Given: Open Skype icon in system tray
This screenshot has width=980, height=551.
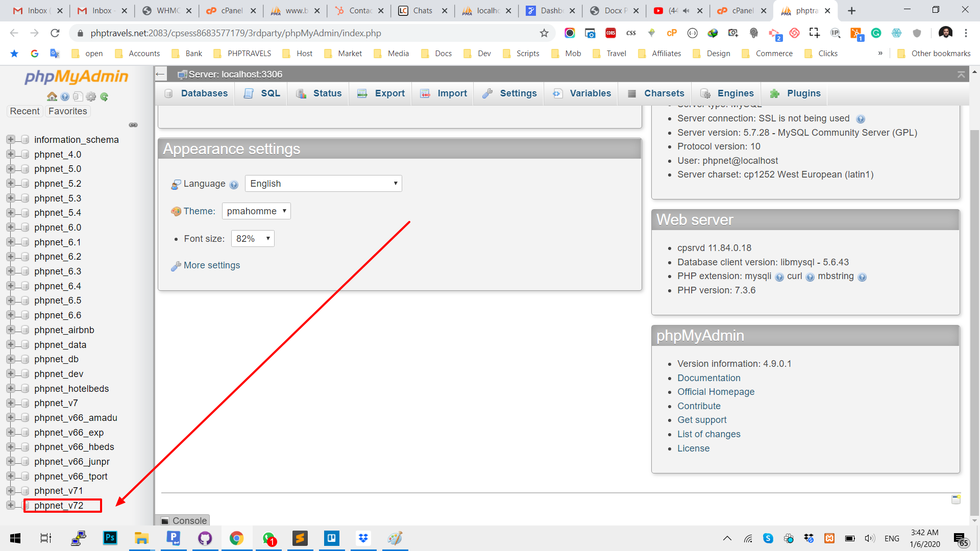Looking at the screenshot, I should [768, 538].
